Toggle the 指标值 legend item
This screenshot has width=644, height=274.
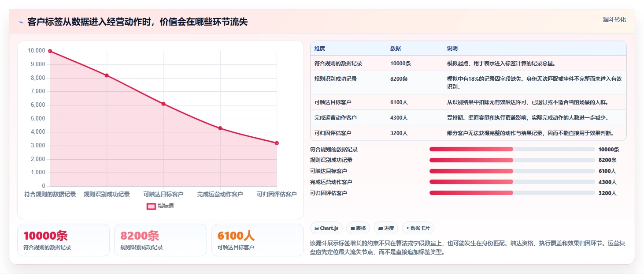coord(160,206)
